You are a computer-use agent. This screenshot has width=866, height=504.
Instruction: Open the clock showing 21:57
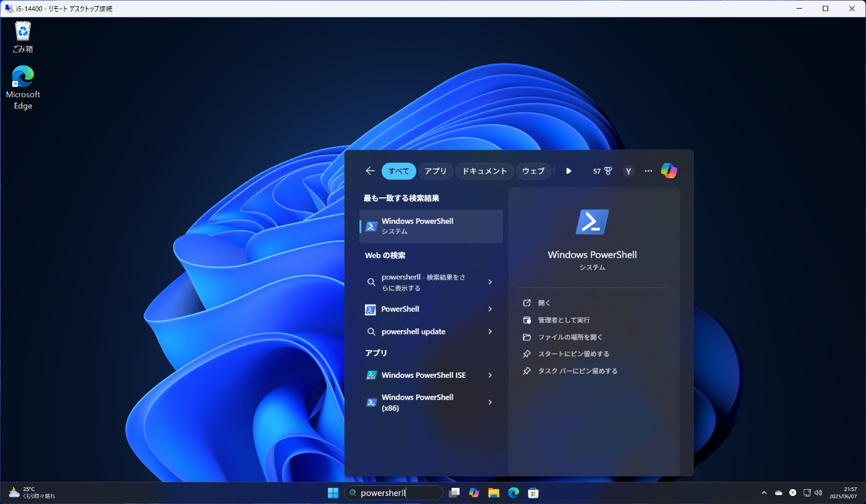[844, 493]
